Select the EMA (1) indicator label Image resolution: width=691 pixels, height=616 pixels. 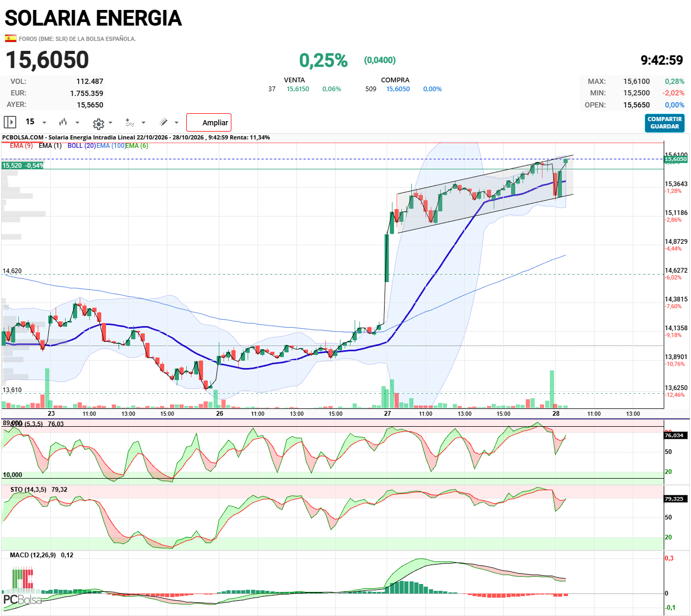[50, 146]
